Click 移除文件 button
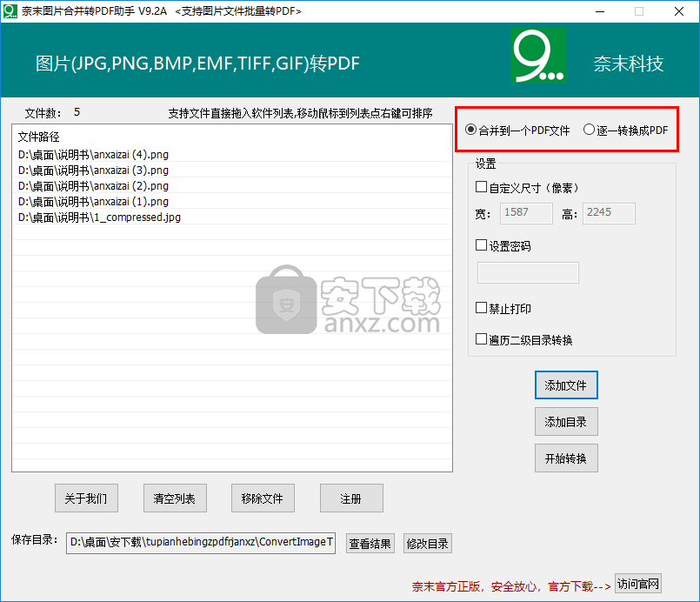The image size is (700, 602). click(263, 498)
